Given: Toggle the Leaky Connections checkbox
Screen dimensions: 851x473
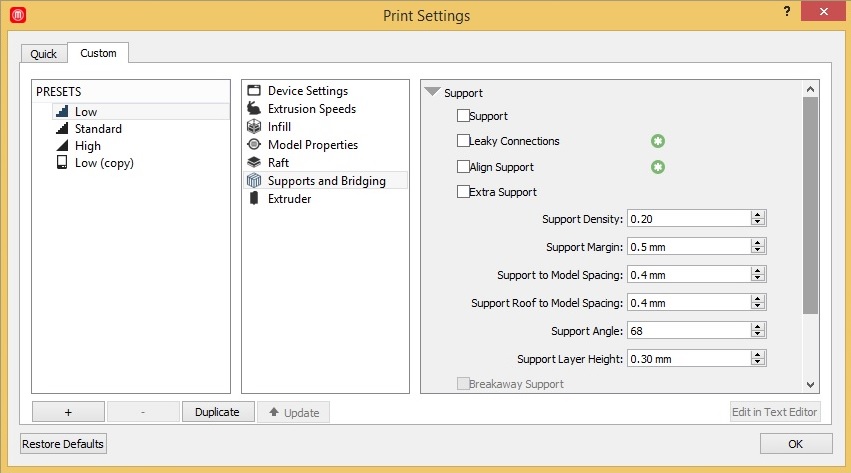Looking at the screenshot, I should 463,141.
